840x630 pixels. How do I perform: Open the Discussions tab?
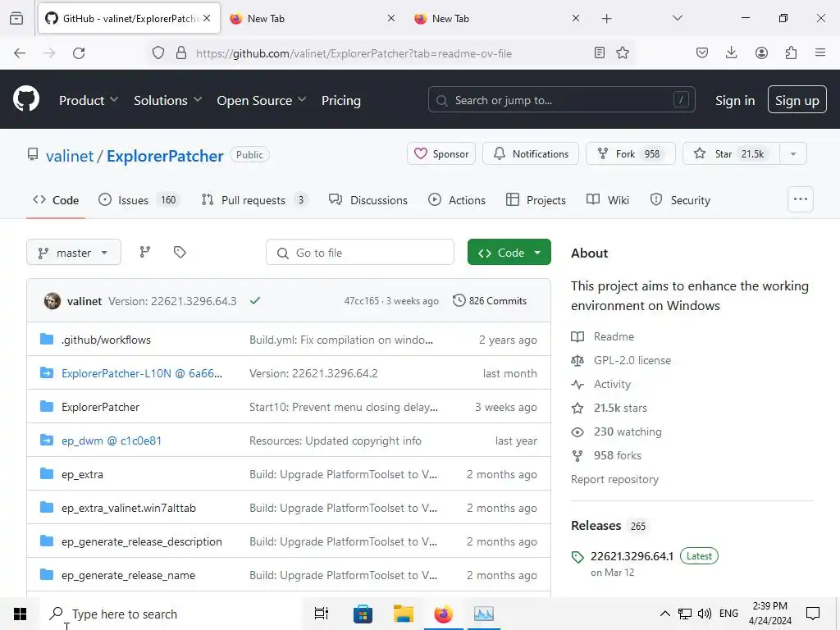[x=368, y=200]
